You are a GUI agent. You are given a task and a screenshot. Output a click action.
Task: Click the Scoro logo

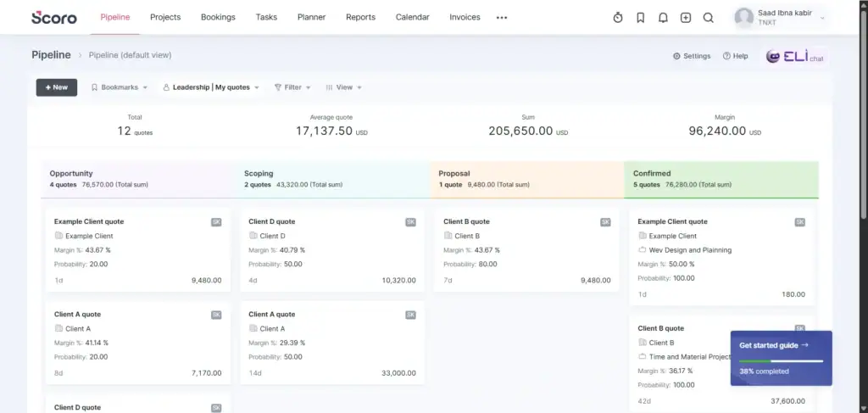pyautogui.click(x=53, y=17)
